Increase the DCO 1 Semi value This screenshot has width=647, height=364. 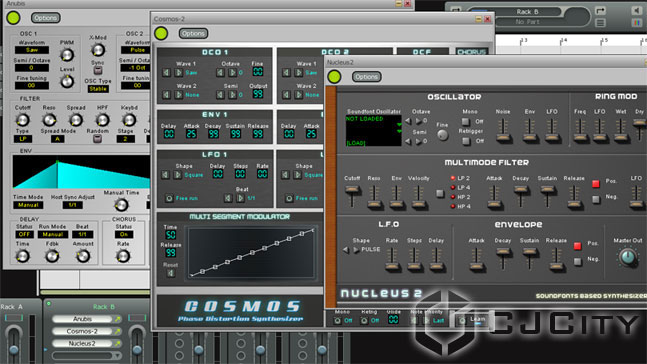(232, 95)
